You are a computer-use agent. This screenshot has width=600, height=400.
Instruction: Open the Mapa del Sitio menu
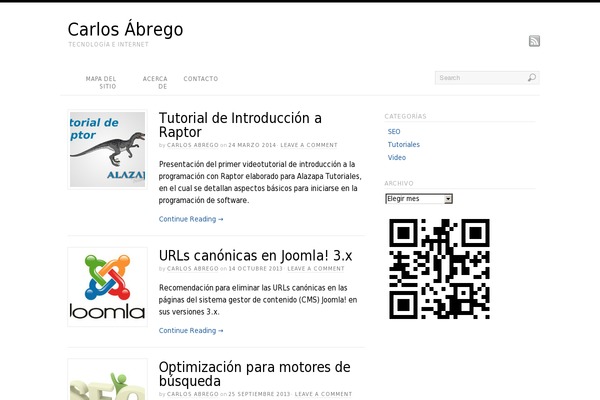[x=101, y=83]
